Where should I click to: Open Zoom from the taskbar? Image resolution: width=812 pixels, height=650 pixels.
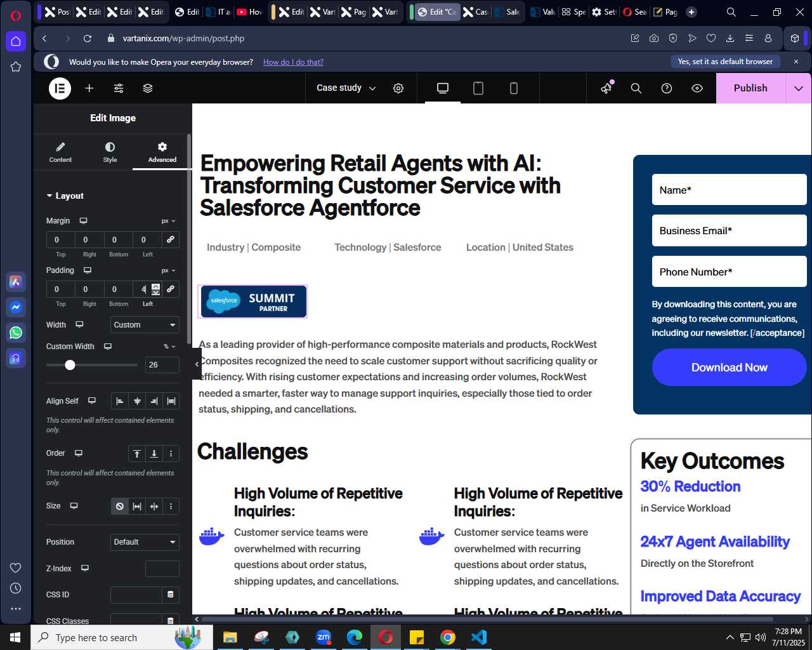pyautogui.click(x=324, y=637)
